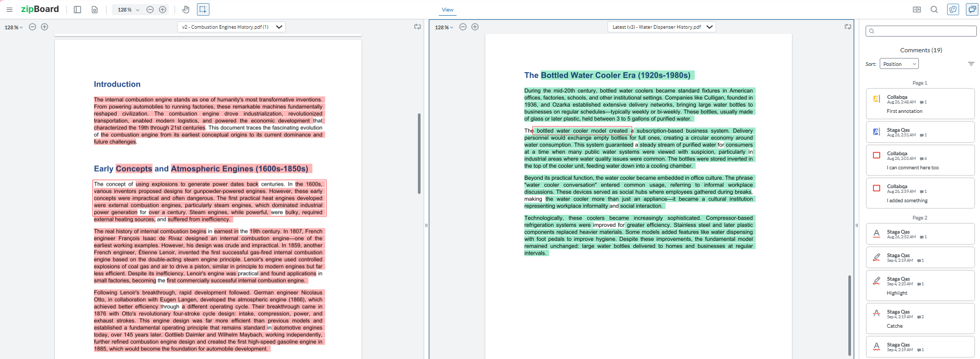Zoom in with main toolbar plus icon

[162, 9]
